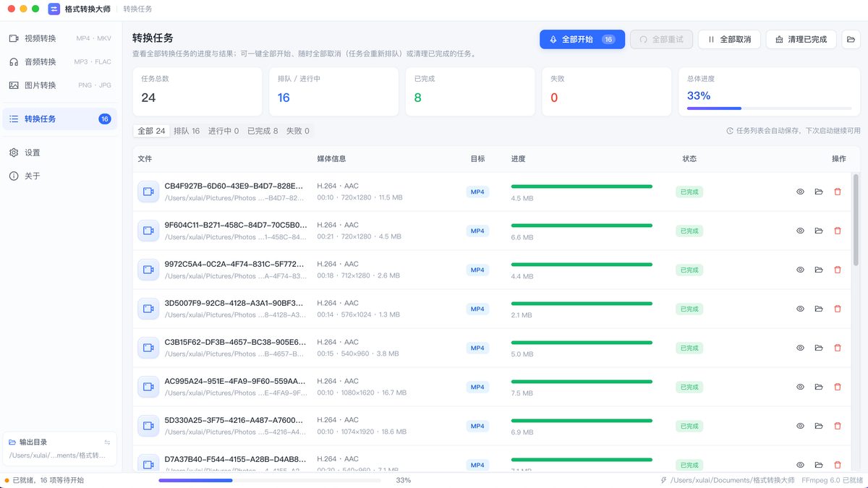868x488 pixels.
Task: Switch to the 进行中 0 filter tab
Action: pos(224,131)
